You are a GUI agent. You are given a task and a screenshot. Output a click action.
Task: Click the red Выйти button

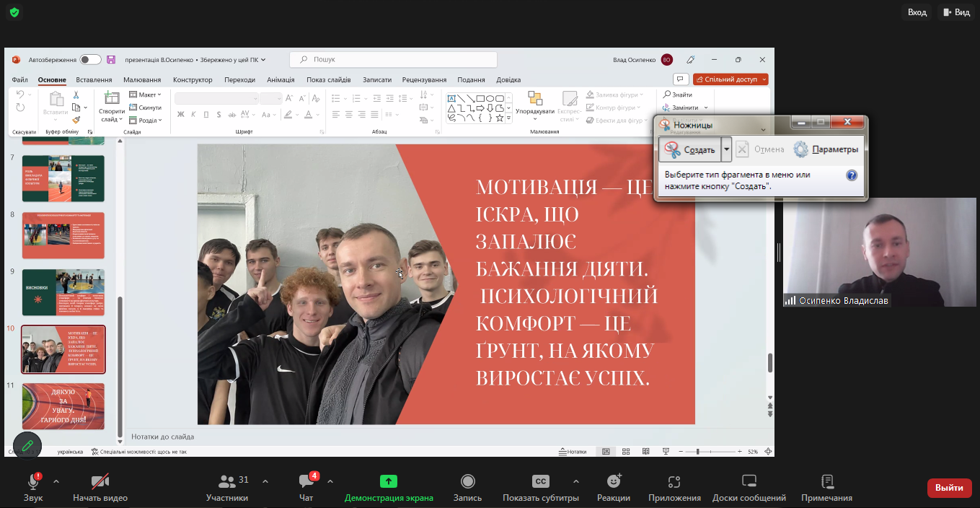949,488
